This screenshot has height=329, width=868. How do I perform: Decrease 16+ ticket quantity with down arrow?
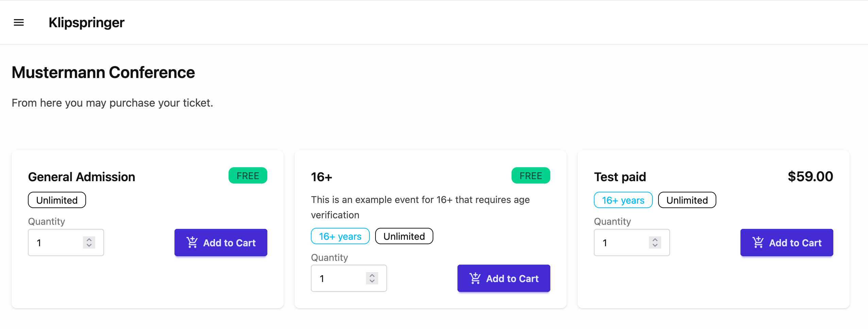[372, 281]
